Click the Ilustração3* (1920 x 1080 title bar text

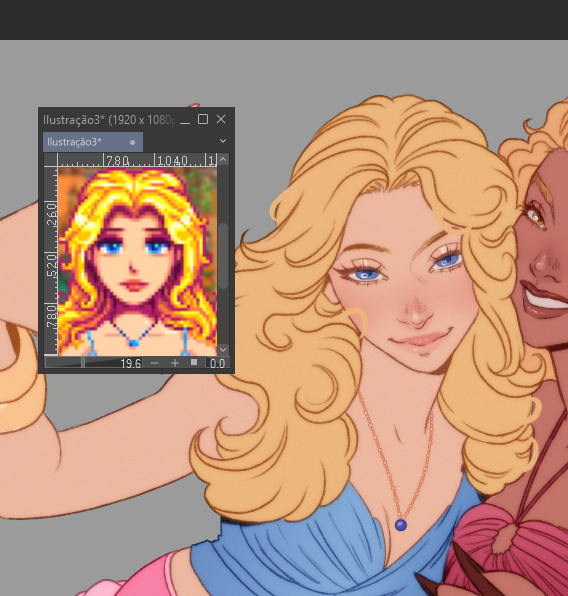click(108, 120)
